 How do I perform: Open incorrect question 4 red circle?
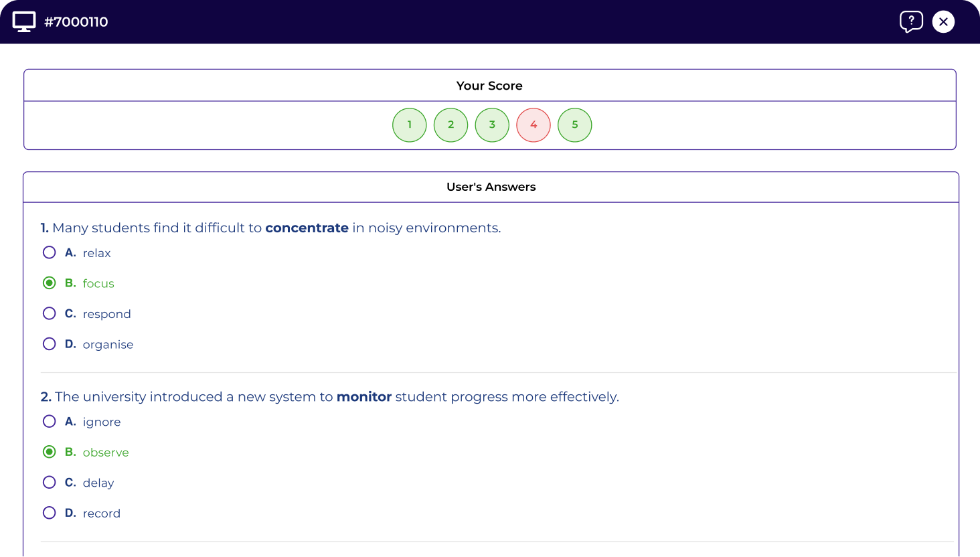534,125
